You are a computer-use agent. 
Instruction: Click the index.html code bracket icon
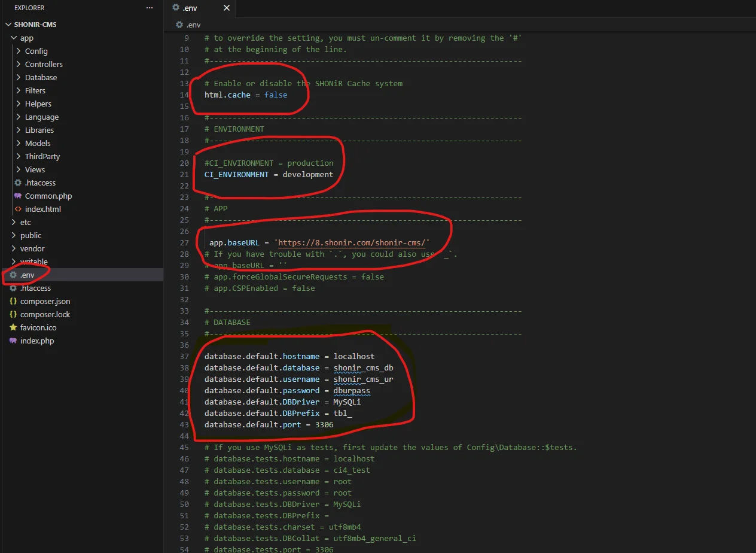pos(18,209)
